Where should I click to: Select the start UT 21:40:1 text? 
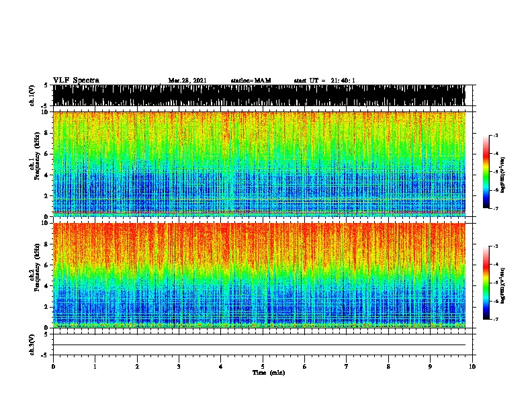tap(324, 81)
